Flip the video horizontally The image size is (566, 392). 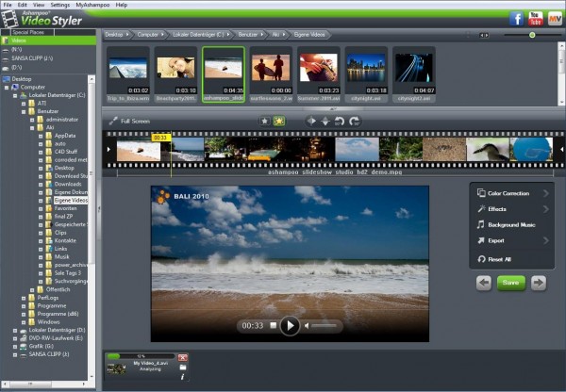click(x=310, y=121)
